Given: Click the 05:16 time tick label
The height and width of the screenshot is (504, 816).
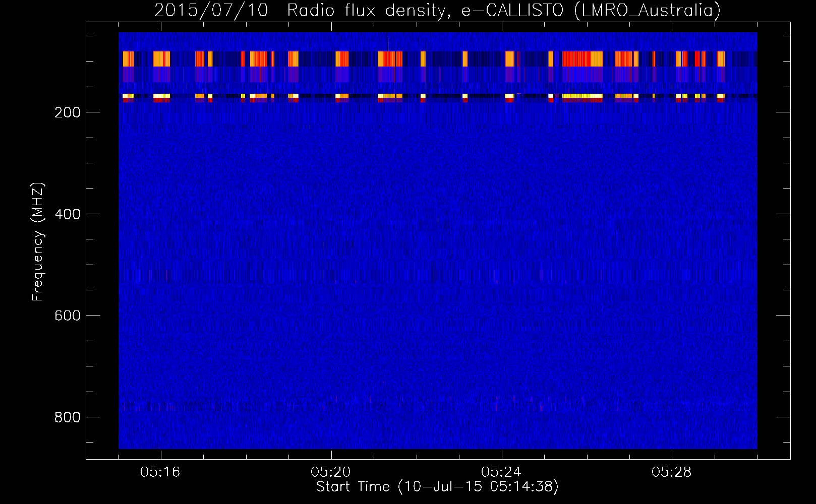Looking at the screenshot, I should (x=160, y=472).
